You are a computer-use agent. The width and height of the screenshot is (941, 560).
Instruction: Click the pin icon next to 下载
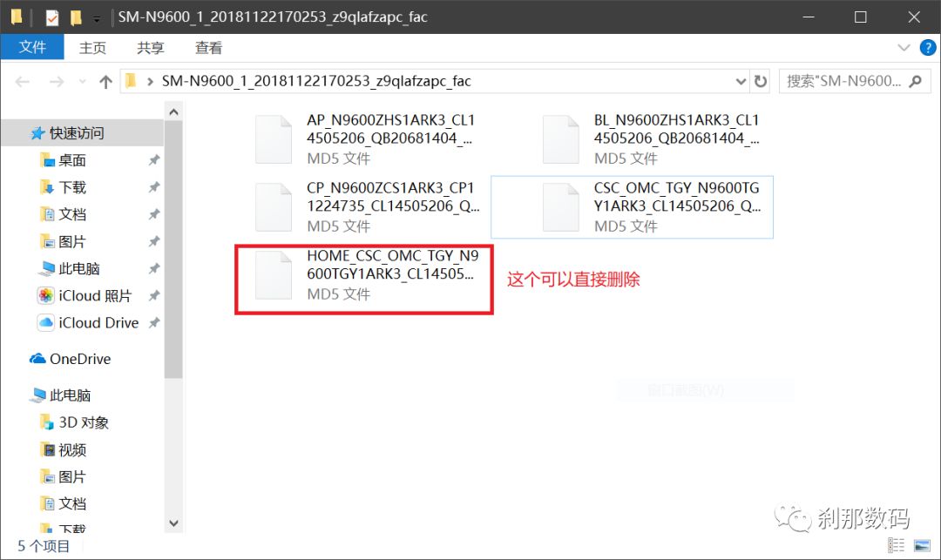(154, 187)
